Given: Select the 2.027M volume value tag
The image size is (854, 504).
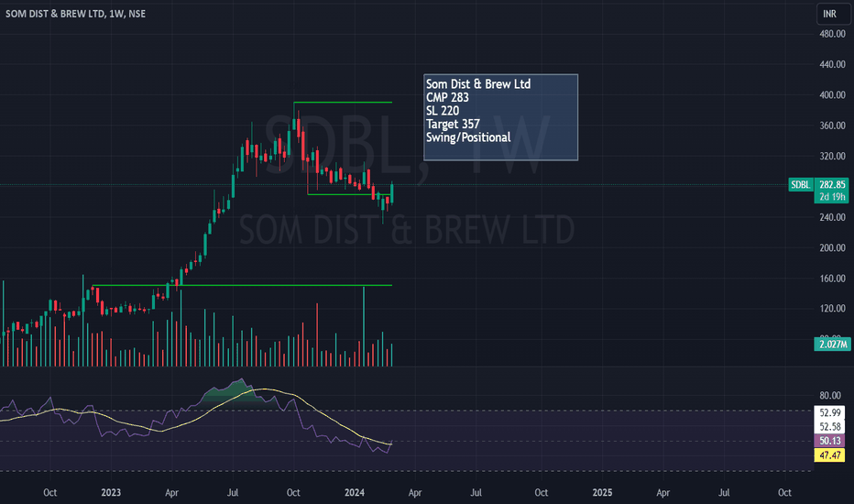Looking at the screenshot, I should coord(832,344).
